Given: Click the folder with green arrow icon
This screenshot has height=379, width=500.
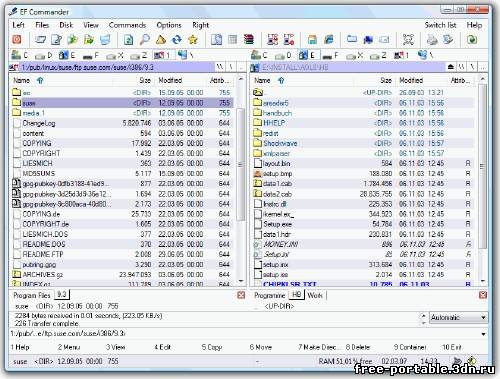Looking at the screenshot, I should pos(89,40).
